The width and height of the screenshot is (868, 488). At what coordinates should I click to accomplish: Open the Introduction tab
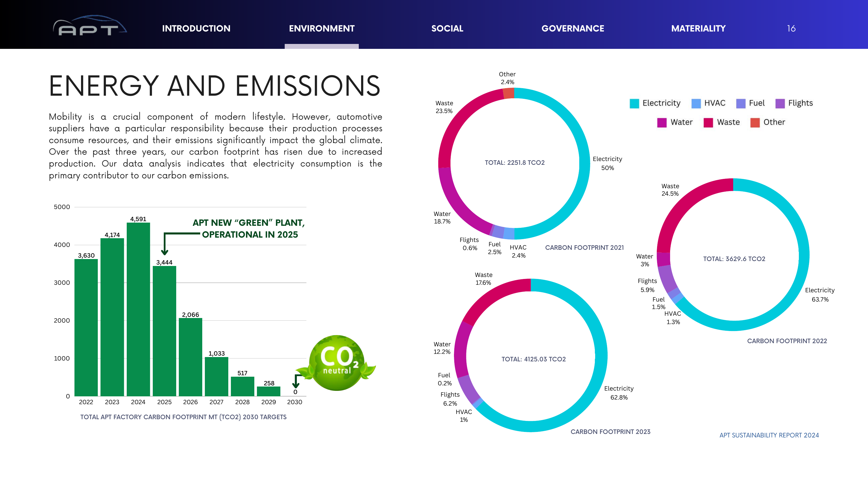click(x=196, y=28)
